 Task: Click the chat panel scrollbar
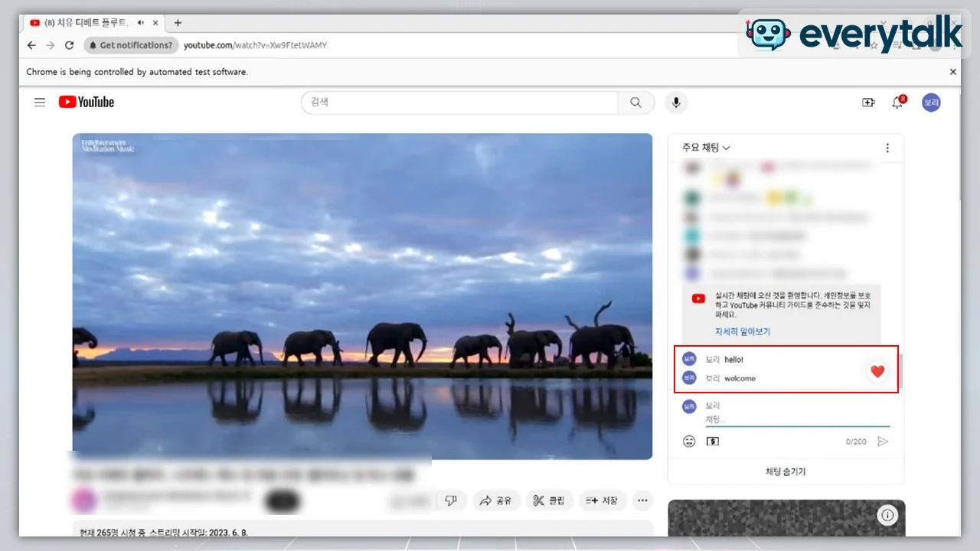pyautogui.click(x=900, y=370)
